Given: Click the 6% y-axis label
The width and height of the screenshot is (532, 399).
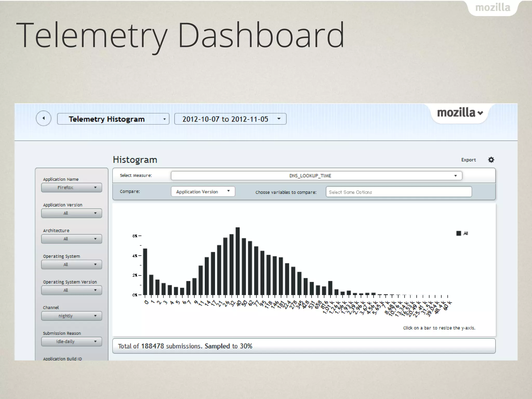Looking at the screenshot, I should [x=135, y=236].
